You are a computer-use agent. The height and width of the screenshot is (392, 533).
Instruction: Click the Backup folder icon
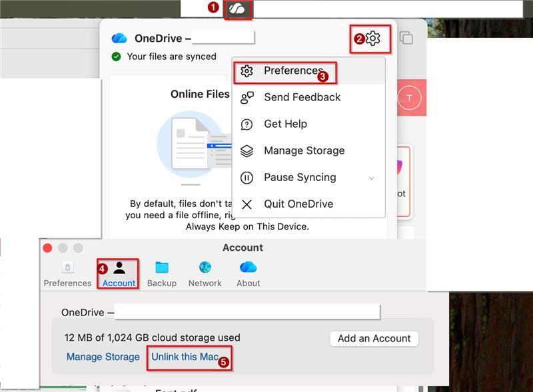[162, 268]
